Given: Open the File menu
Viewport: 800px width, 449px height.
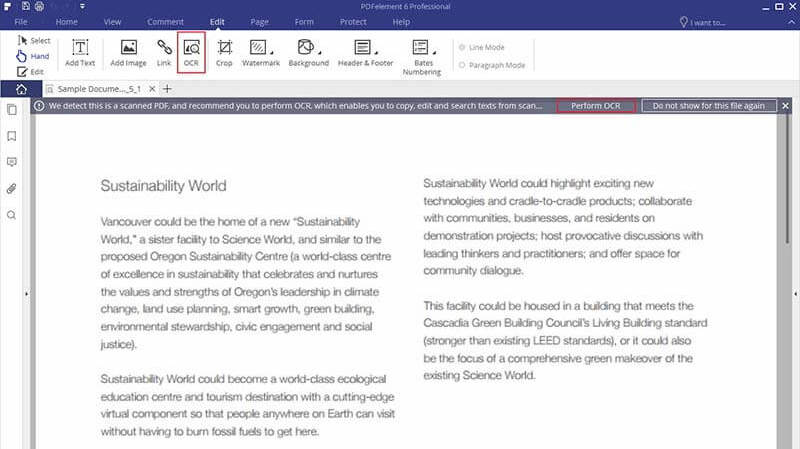Looking at the screenshot, I should (21, 22).
